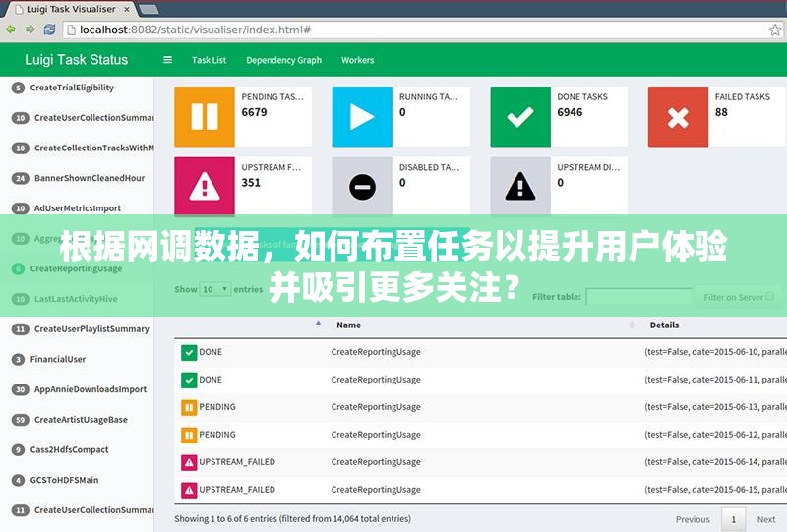The image size is (787, 532).
Task: Click upstream failed icon in 2015-06-15 row
Action: tap(189, 490)
